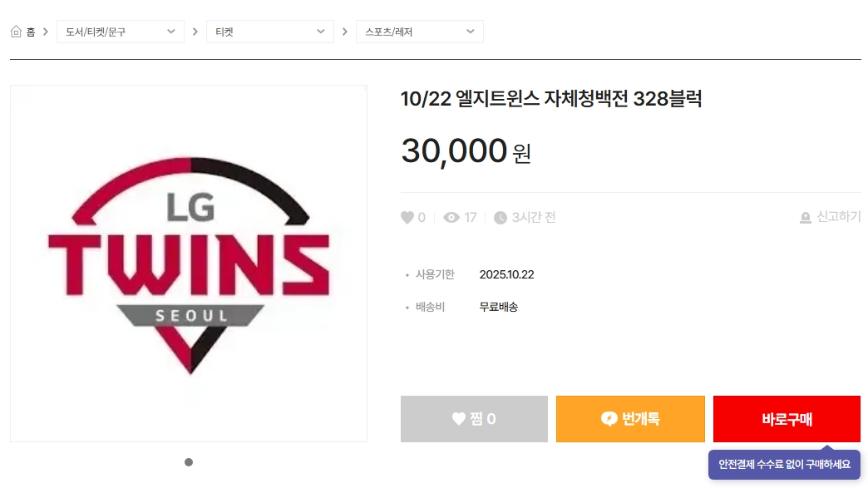Open the 도서/티켓/문구 category dropdown
868x488 pixels.
[x=120, y=31]
